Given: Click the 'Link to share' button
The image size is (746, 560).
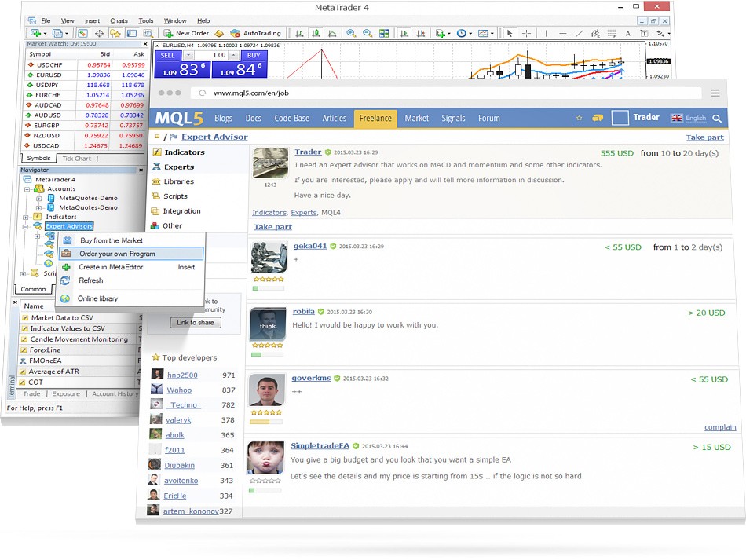Looking at the screenshot, I should (x=196, y=323).
